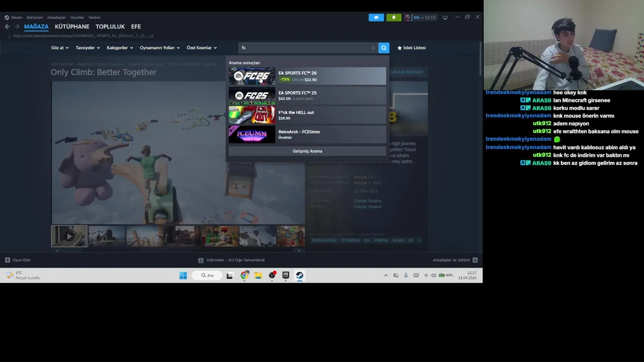Open File Explorer from the taskbar
This screenshot has height=362, width=644.
258,275
